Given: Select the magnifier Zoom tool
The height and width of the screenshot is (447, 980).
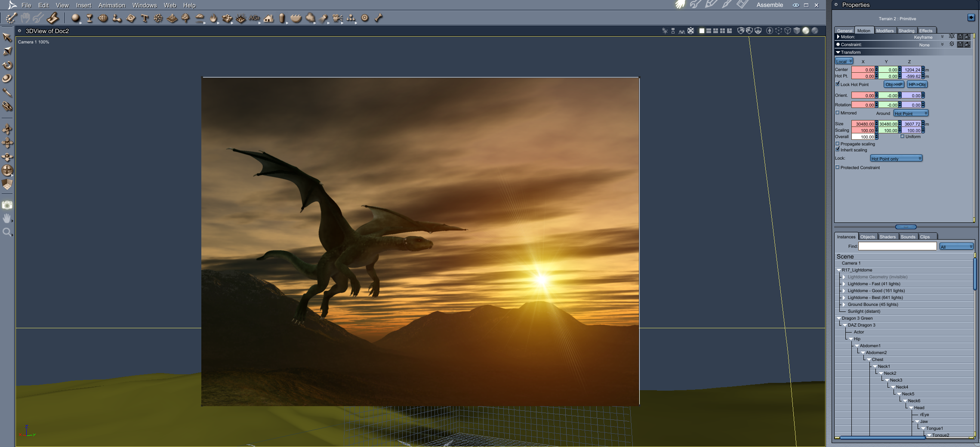Looking at the screenshot, I should (x=7, y=233).
